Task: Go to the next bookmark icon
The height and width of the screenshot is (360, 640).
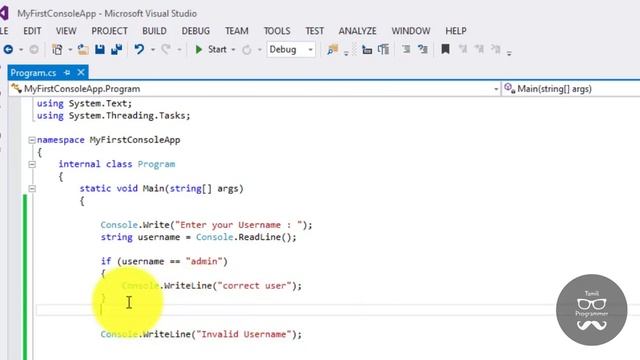Action: pyautogui.click(x=479, y=49)
